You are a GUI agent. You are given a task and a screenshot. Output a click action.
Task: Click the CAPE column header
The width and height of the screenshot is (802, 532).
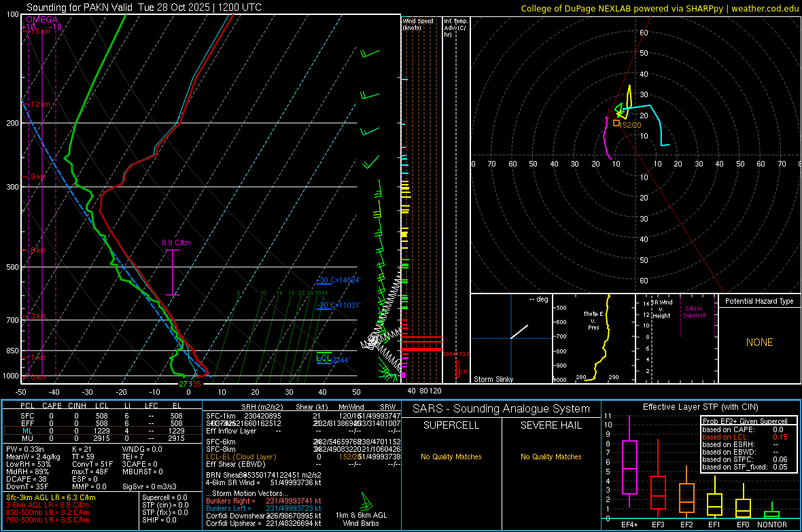52,406
